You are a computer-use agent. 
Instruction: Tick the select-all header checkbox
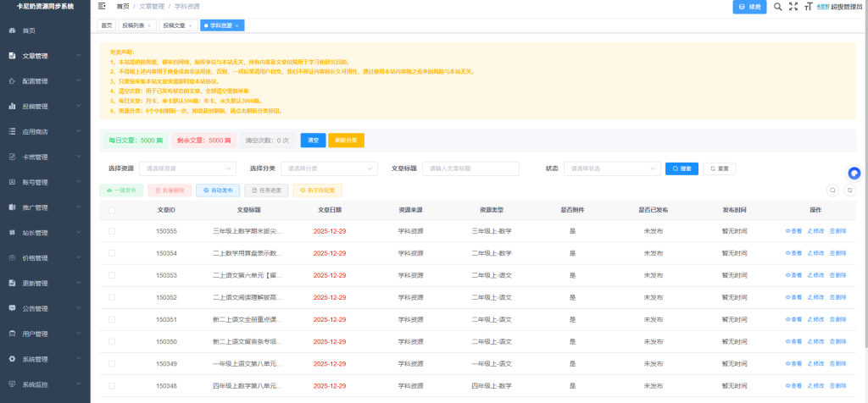click(x=112, y=210)
